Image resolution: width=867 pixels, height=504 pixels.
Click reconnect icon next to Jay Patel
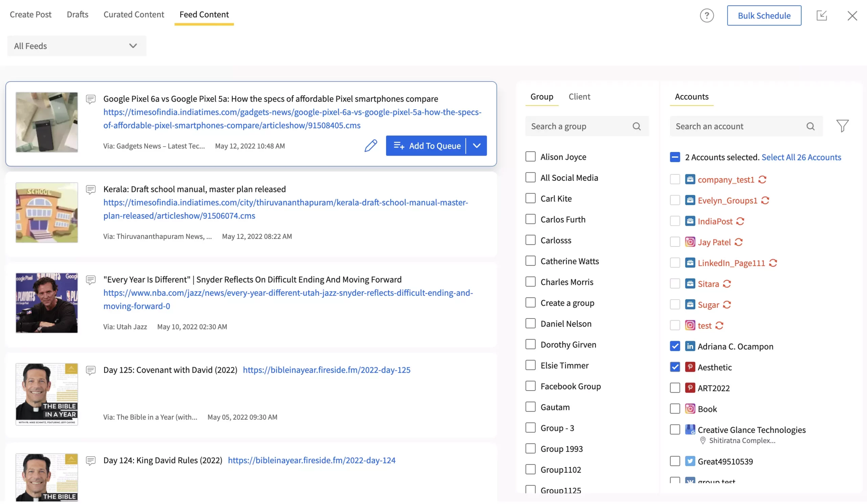tap(738, 242)
